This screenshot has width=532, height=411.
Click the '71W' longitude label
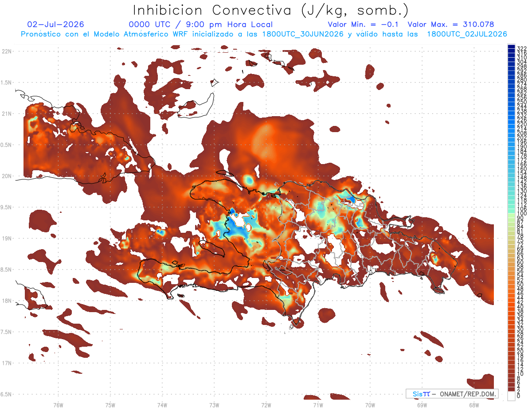click(x=318, y=404)
